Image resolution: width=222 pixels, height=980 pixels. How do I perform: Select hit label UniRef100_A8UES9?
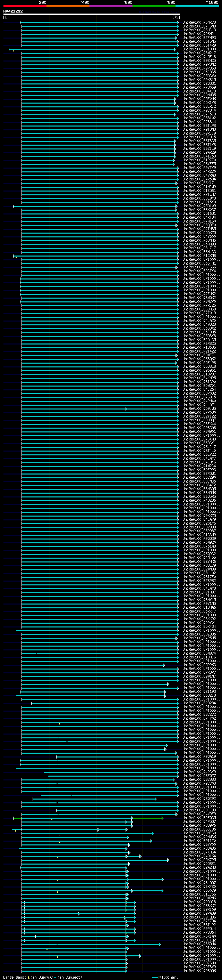(x=199, y=565)
